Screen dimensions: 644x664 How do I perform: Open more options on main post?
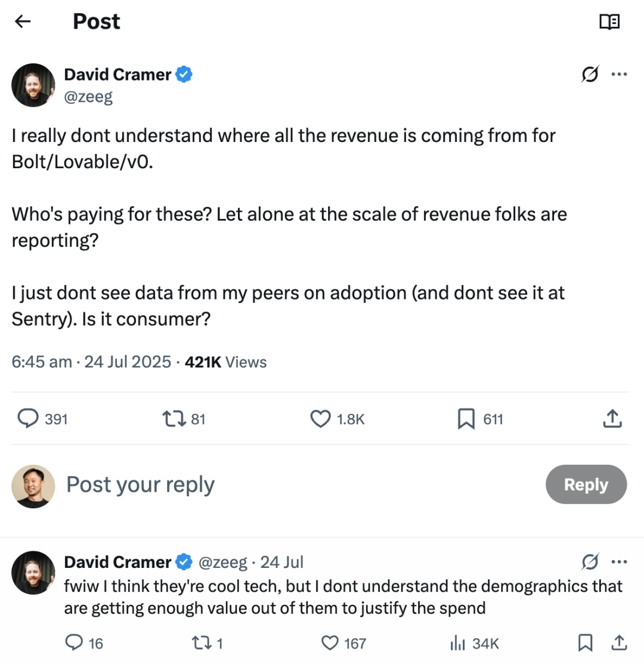coord(619,75)
